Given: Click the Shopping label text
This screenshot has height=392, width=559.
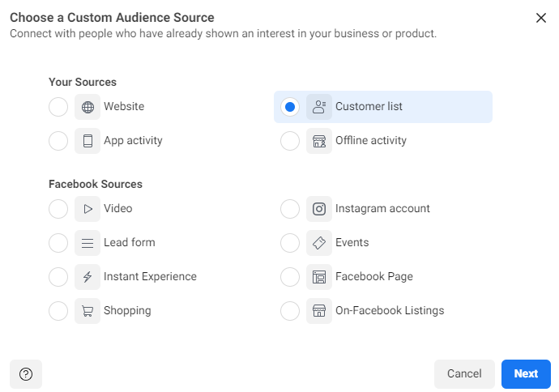Looking at the screenshot, I should pyautogui.click(x=127, y=311).
